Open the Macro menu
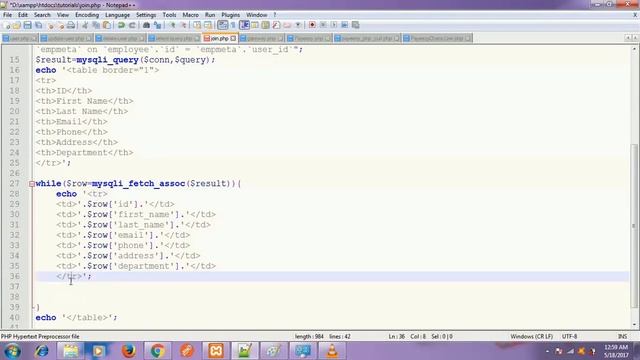Viewport: 640px width, 360px height. pyautogui.click(x=190, y=15)
